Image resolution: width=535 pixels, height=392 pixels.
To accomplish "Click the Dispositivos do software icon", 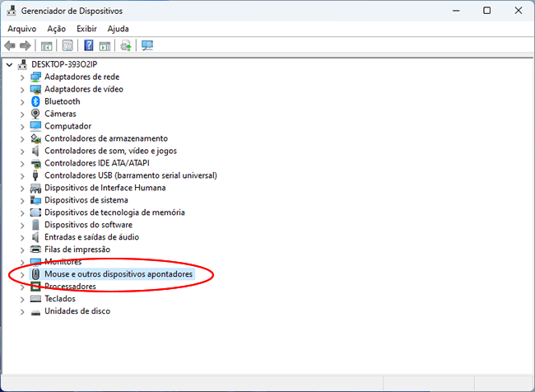I will [x=35, y=225].
